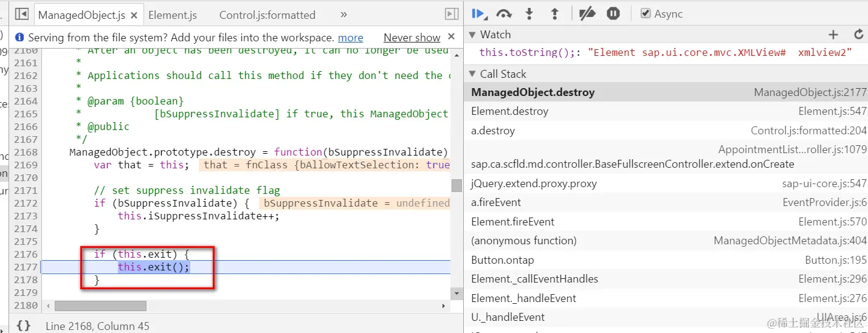The height and width of the screenshot is (333, 868).
Task: Enable or disable the Async checkbox
Action: [646, 13]
